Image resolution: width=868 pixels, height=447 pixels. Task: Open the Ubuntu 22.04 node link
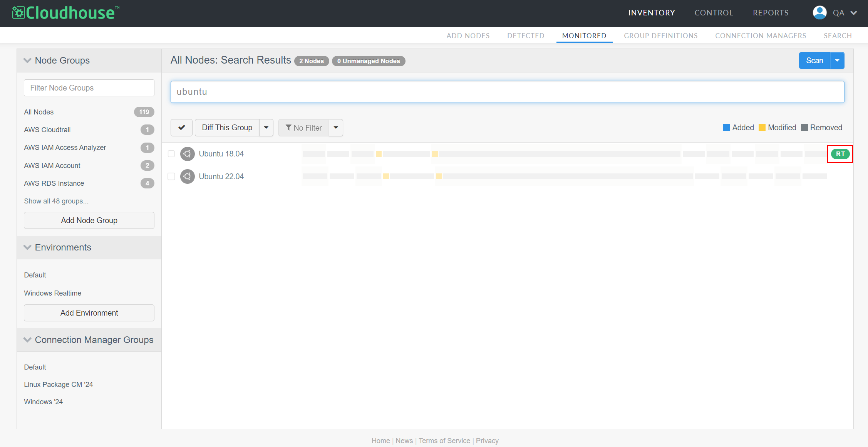coord(221,176)
